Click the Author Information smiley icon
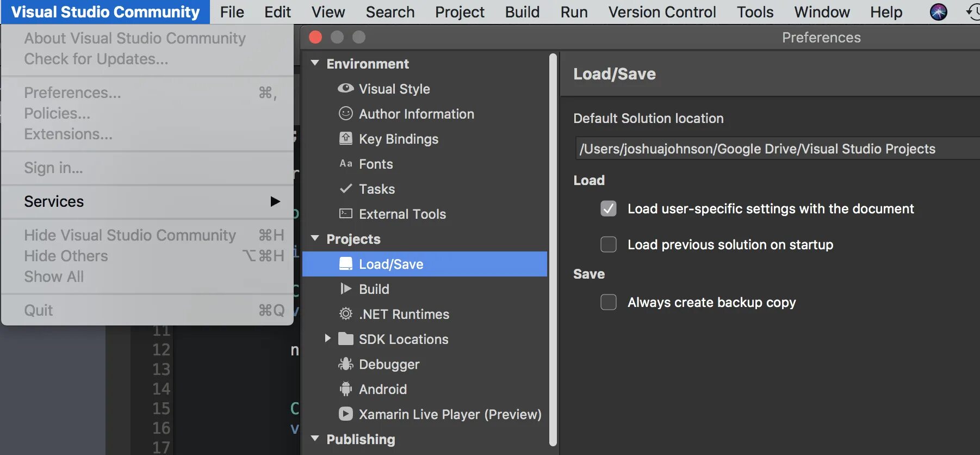The image size is (980, 455). tap(346, 113)
